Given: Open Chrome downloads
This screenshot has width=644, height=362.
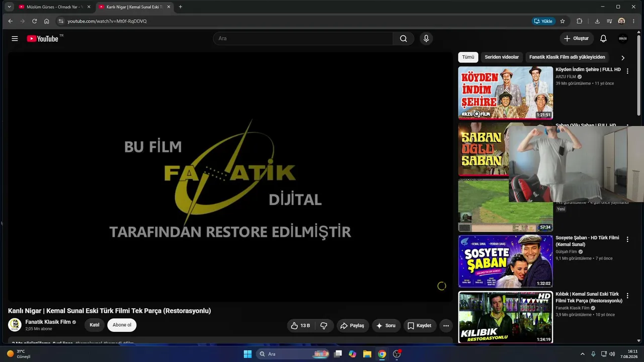Looking at the screenshot, I should point(597,21).
